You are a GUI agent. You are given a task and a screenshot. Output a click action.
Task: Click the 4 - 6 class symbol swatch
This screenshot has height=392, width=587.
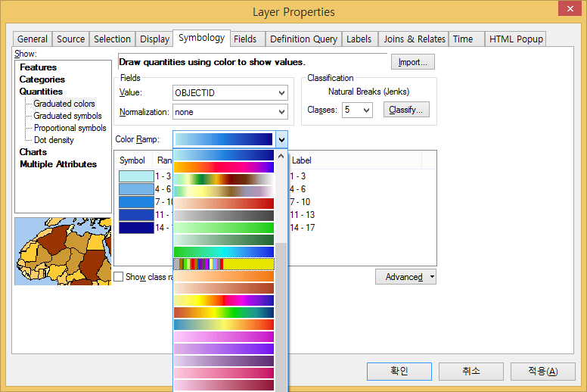[136, 189]
